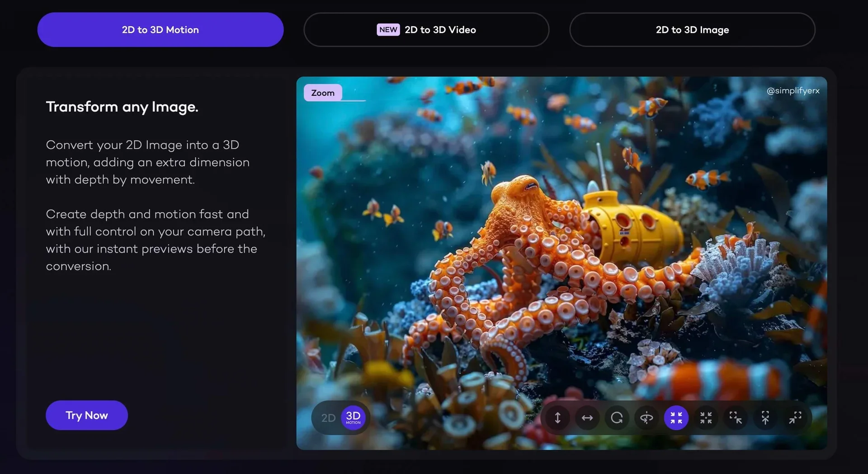Select the highlighted zoom-in motion preset
This screenshot has height=474, width=868.
(x=676, y=418)
